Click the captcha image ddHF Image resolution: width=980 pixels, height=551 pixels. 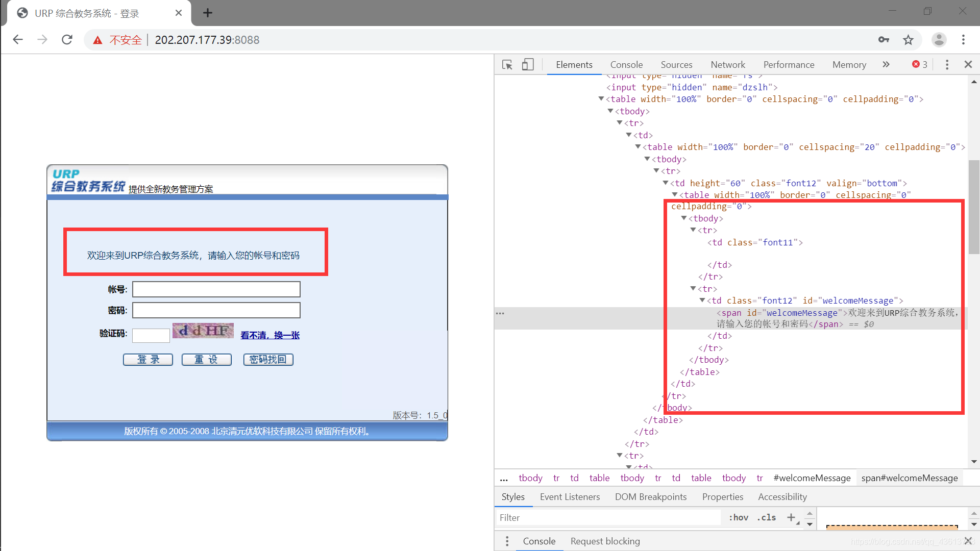pos(203,331)
